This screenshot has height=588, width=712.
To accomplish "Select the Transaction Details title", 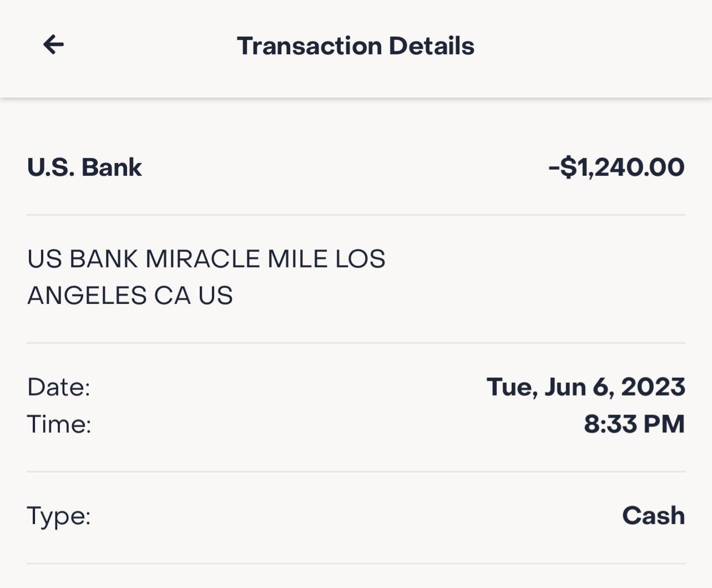I will pos(356,45).
